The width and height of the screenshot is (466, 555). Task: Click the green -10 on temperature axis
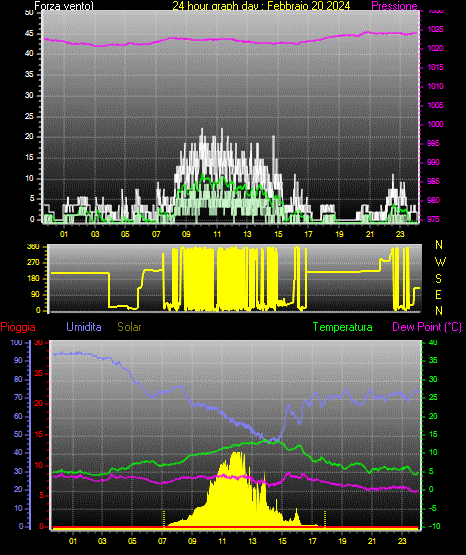tap(435, 527)
